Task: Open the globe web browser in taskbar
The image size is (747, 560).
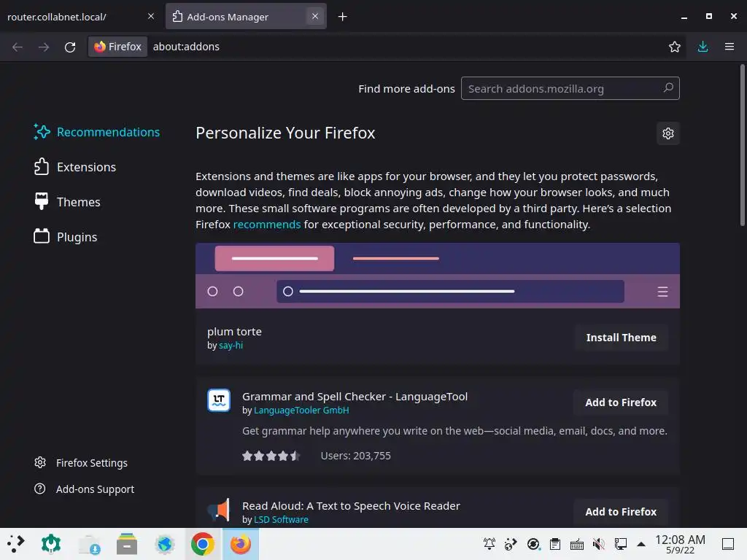Action: click(165, 544)
